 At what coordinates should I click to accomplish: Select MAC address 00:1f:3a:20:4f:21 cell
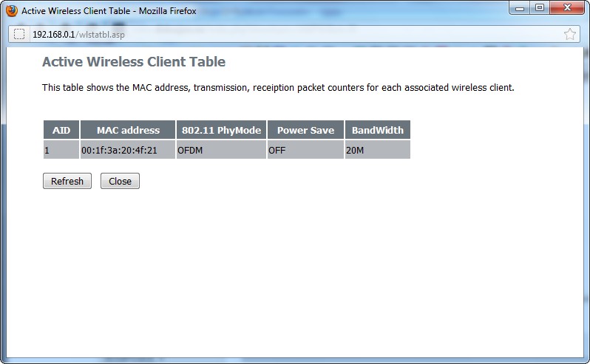pos(128,150)
